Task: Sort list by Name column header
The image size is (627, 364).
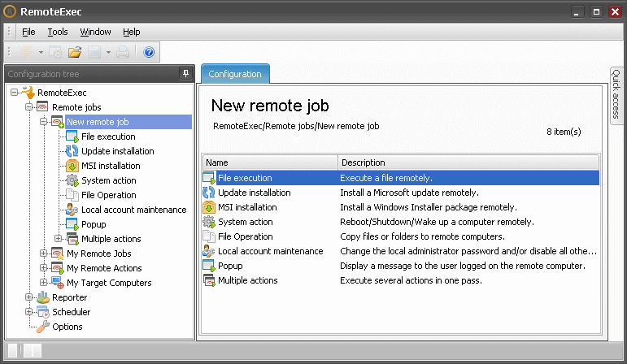Action: point(270,162)
